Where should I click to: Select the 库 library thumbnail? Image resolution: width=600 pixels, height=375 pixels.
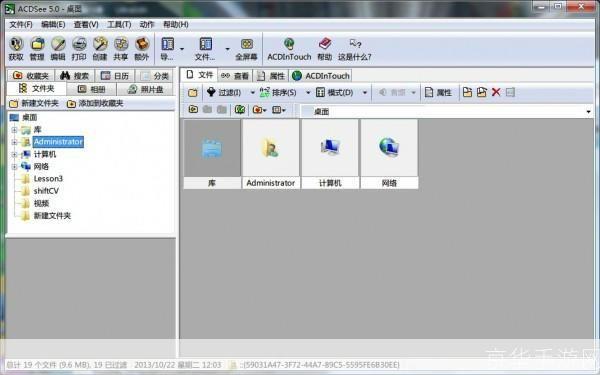click(x=212, y=154)
